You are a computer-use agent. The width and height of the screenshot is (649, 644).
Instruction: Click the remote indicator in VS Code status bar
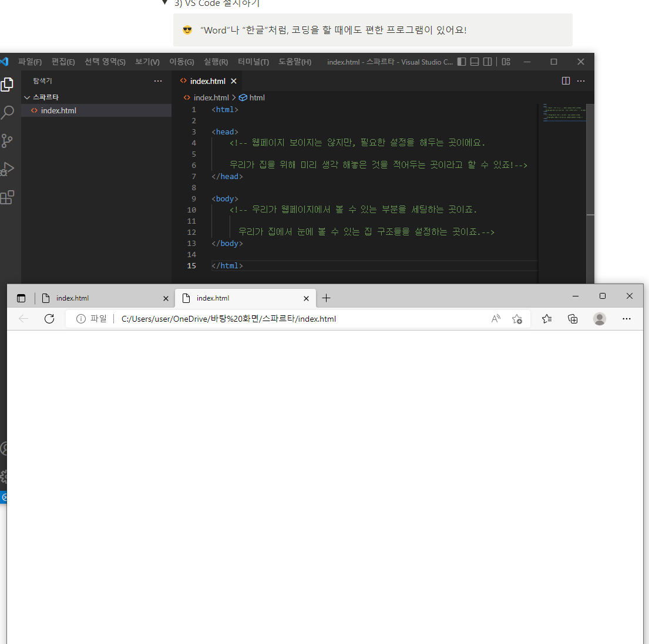coord(4,497)
